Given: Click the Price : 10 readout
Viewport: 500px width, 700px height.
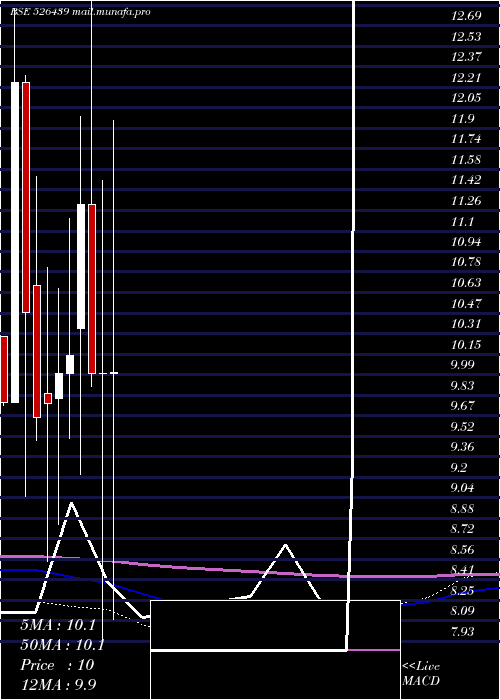Looking at the screenshot, I should pyautogui.click(x=57, y=665).
